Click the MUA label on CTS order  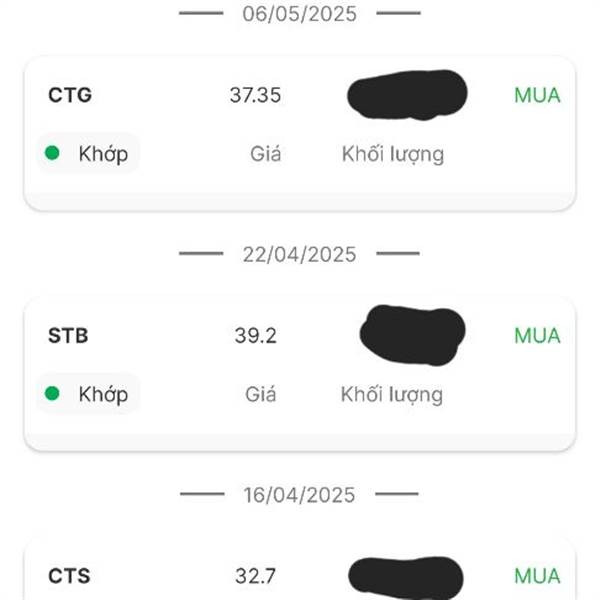[537, 576]
